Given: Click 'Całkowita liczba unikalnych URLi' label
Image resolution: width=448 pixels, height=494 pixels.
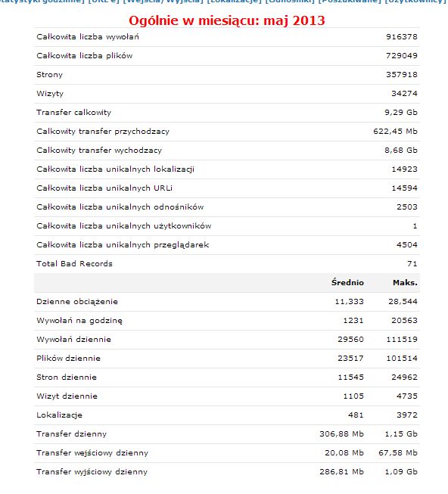Looking at the screenshot, I should point(104,188).
